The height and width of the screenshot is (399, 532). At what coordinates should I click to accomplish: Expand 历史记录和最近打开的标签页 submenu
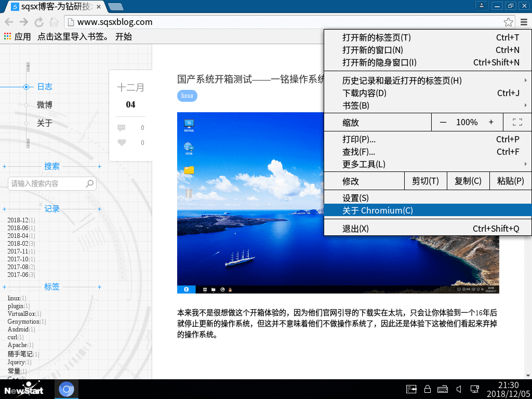[428, 81]
